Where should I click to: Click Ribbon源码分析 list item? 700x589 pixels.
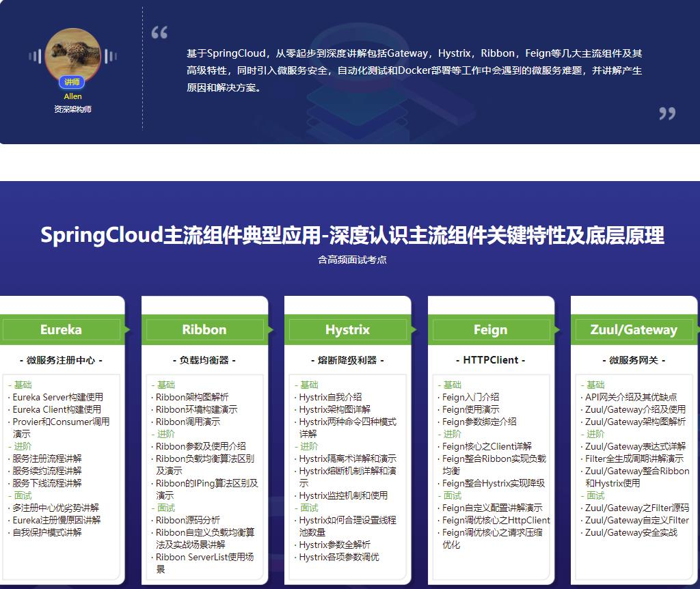coord(188,520)
